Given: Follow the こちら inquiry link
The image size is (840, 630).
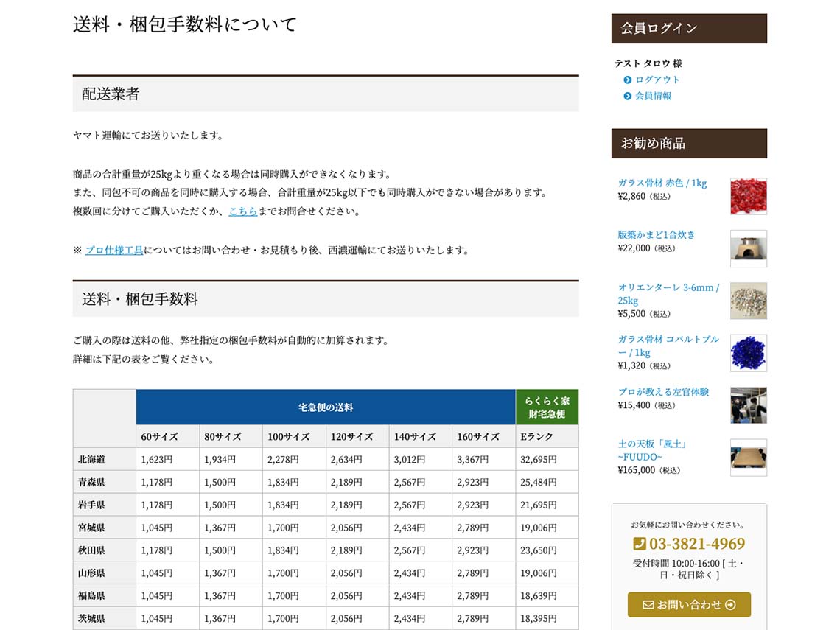Looking at the screenshot, I should point(242,211).
